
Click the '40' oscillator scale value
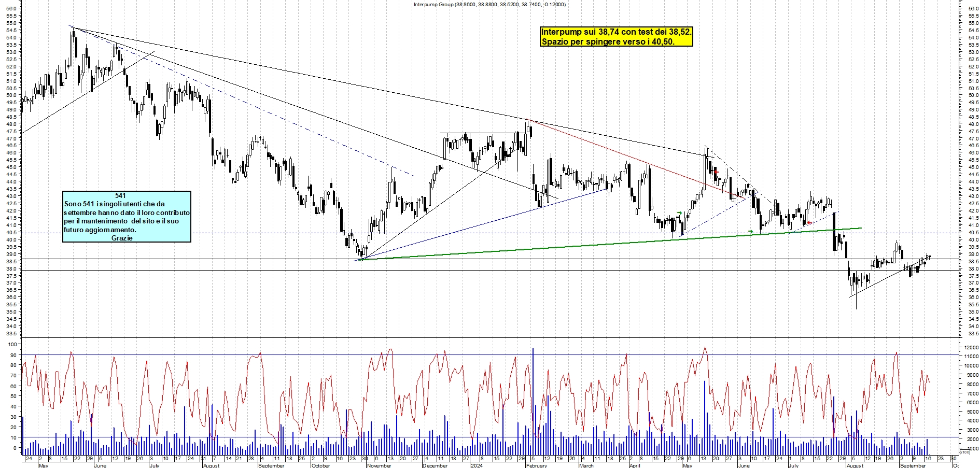(14, 406)
